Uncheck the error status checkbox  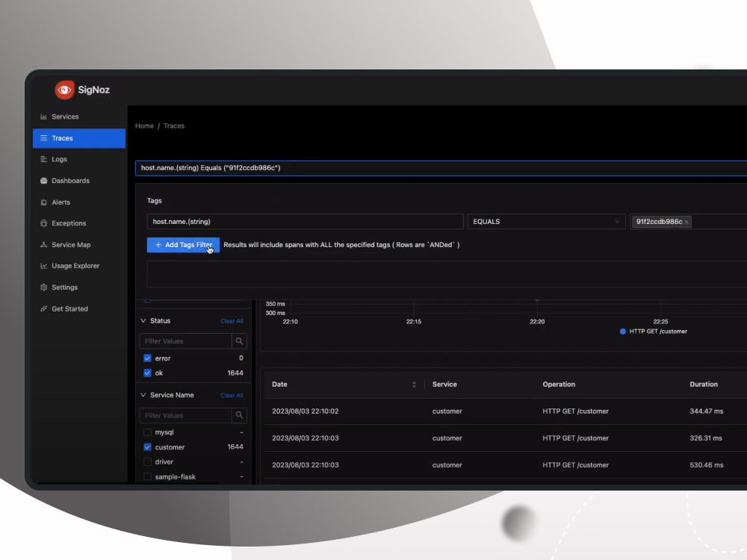click(147, 358)
